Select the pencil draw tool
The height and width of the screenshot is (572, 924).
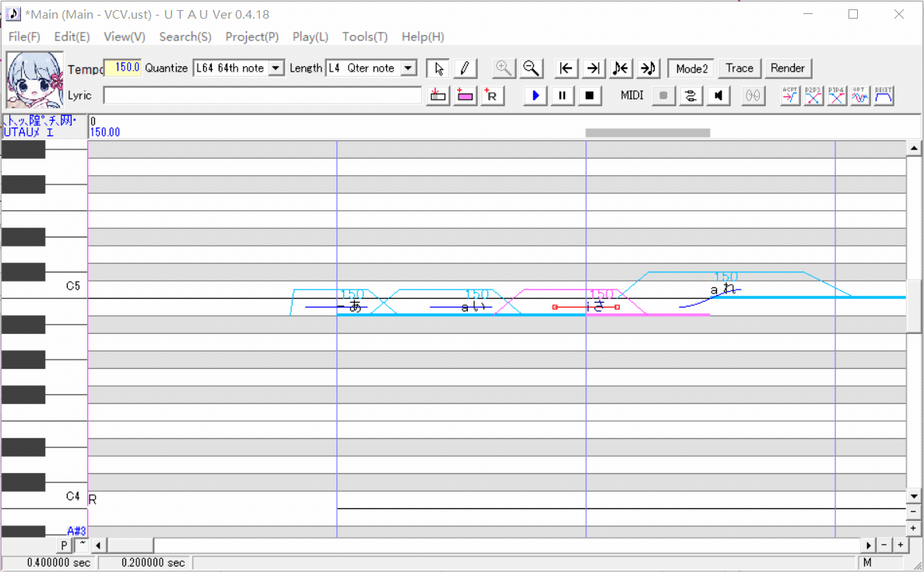tap(464, 68)
